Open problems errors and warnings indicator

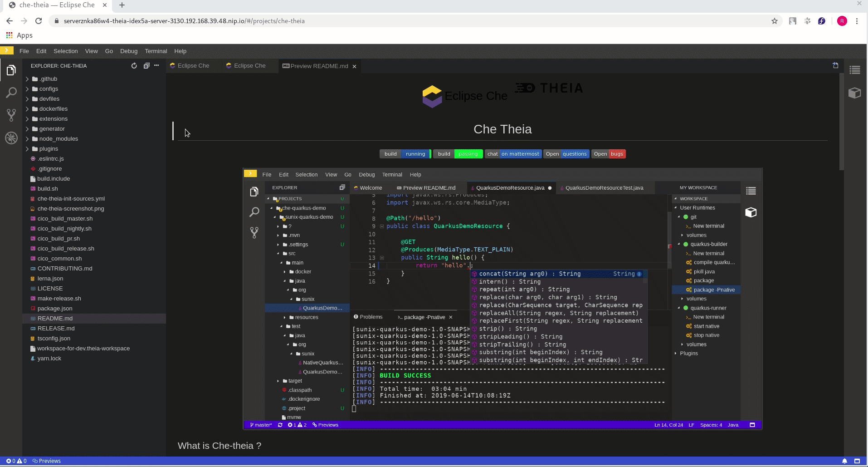coord(16,461)
